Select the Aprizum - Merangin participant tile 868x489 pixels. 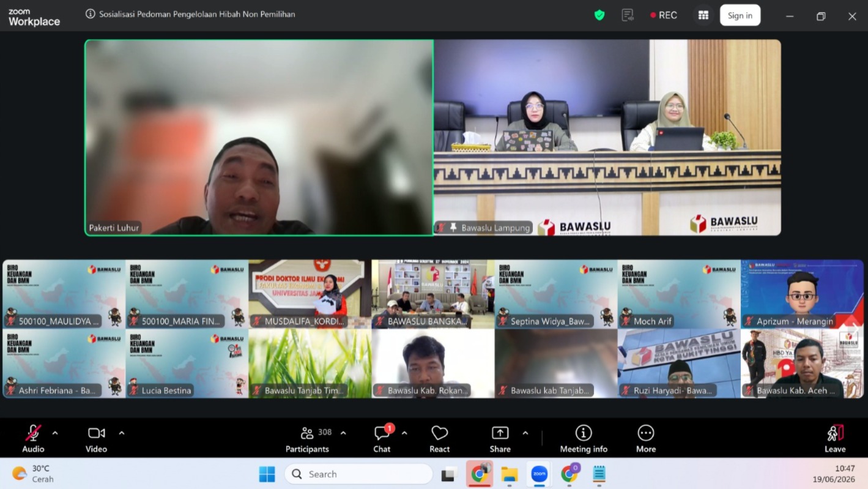click(802, 294)
